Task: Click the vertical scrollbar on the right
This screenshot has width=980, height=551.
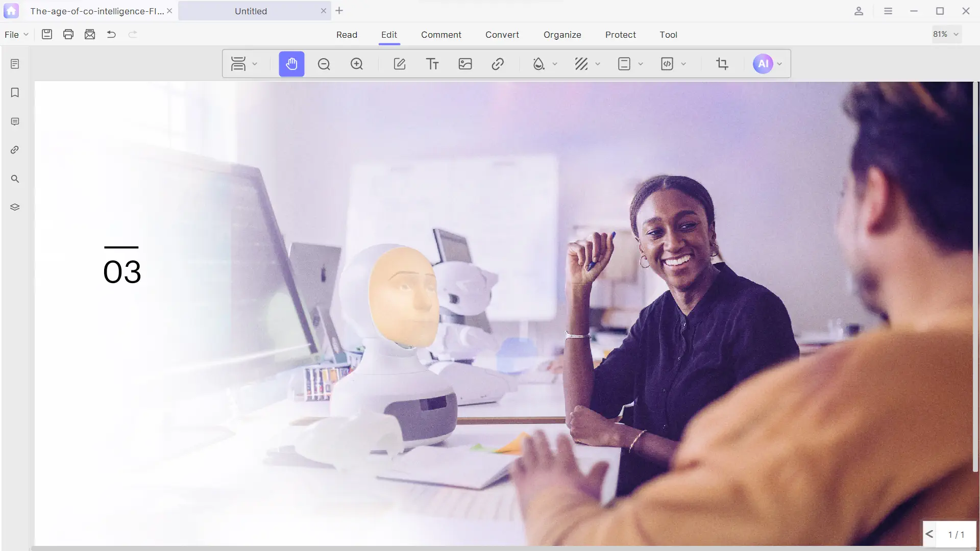Action: point(975,275)
